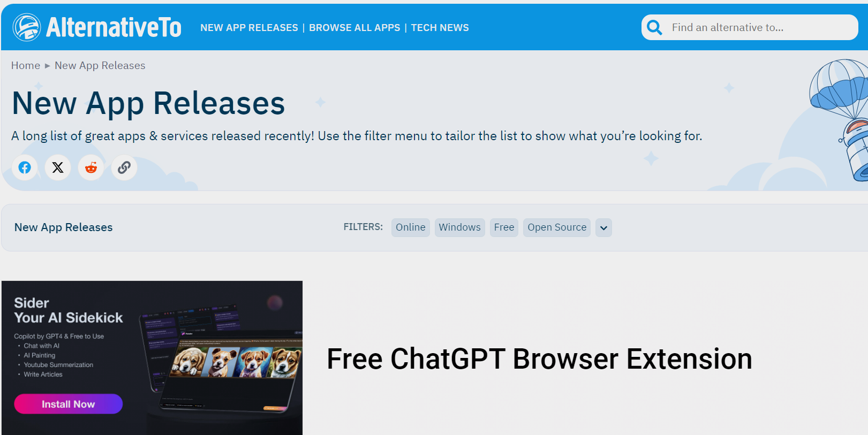Click 'Free ChatGPT Browser Extension' headline

(x=539, y=358)
